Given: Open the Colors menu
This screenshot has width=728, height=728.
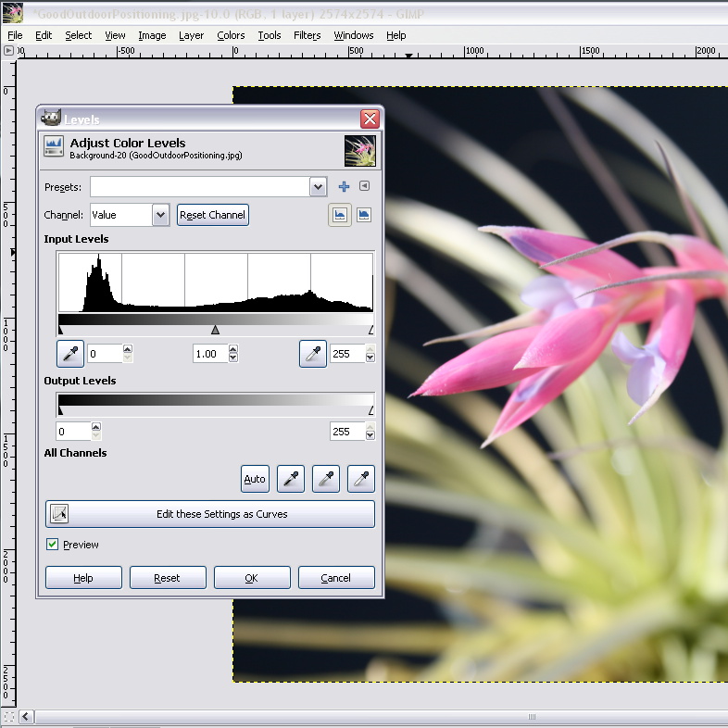Looking at the screenshot, I should click(231, 35).
